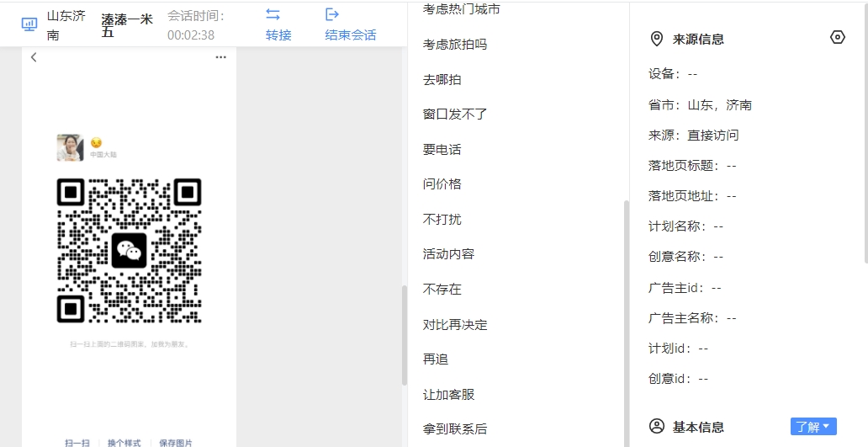Click the 广告主id field
The image size is (868, 447).
(685, 287)
